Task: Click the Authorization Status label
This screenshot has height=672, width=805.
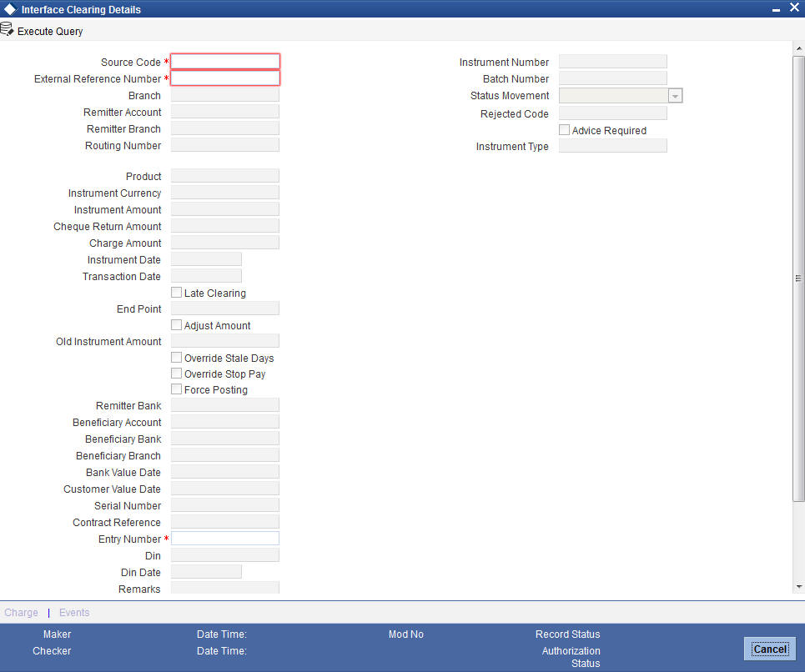Action: [571, 657]
